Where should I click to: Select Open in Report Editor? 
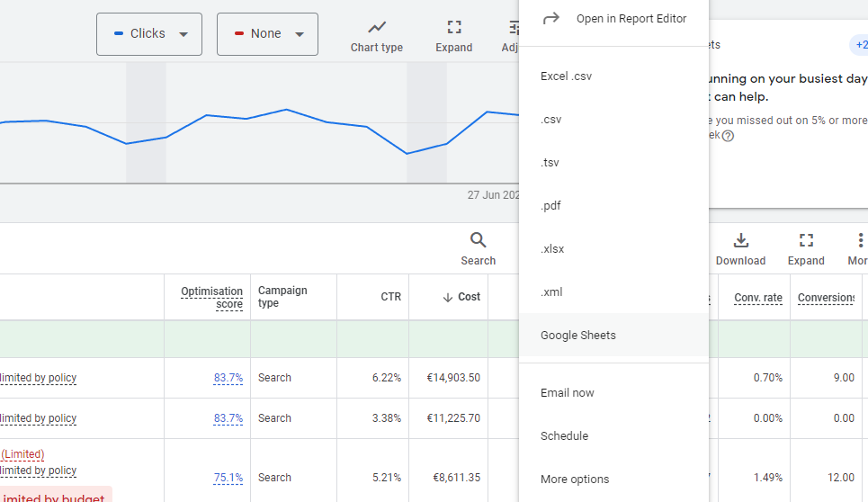point(631,19)
